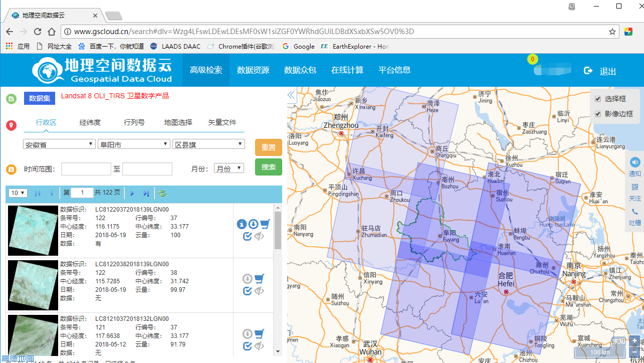Open the 阜阳市 city dropdown
644x363 pixels.
pyautogui.click(x=133, y=144)
